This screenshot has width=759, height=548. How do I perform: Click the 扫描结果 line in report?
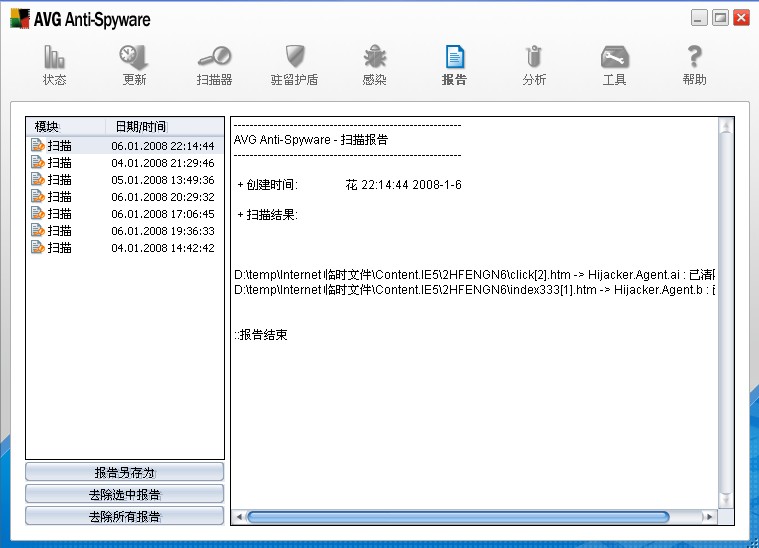click(x=267, y=214)
